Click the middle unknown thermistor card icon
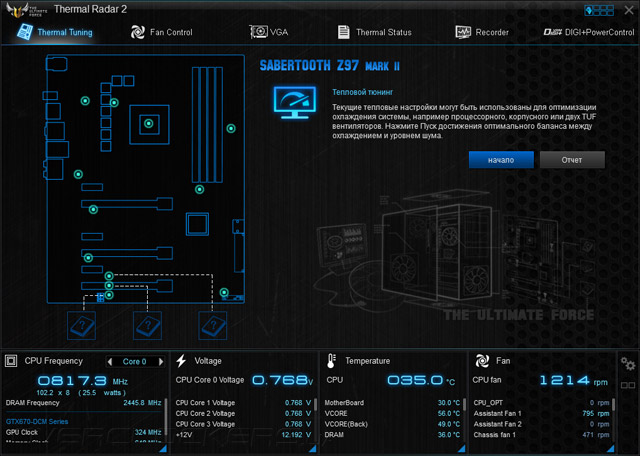Screen dimensions: 640x456 [147, 325]
